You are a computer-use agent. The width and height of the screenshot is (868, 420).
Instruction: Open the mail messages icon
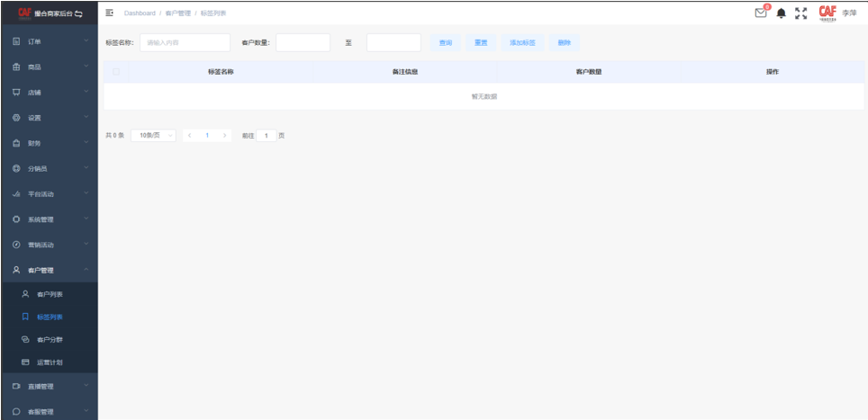[761, 13]
